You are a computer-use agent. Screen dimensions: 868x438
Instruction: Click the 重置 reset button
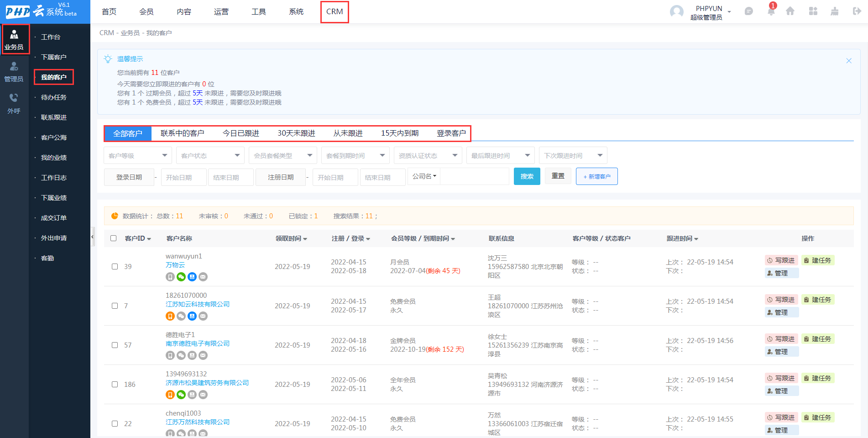558,176
